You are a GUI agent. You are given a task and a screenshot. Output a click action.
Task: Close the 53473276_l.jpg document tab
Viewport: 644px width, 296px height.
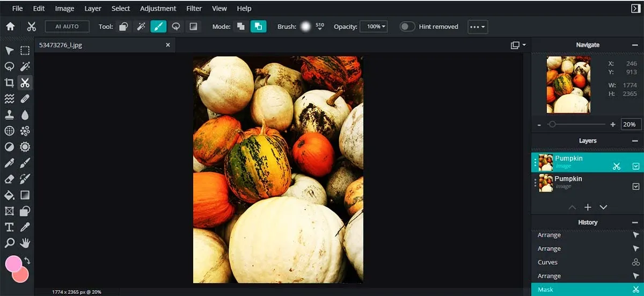[x=168, y=45]
